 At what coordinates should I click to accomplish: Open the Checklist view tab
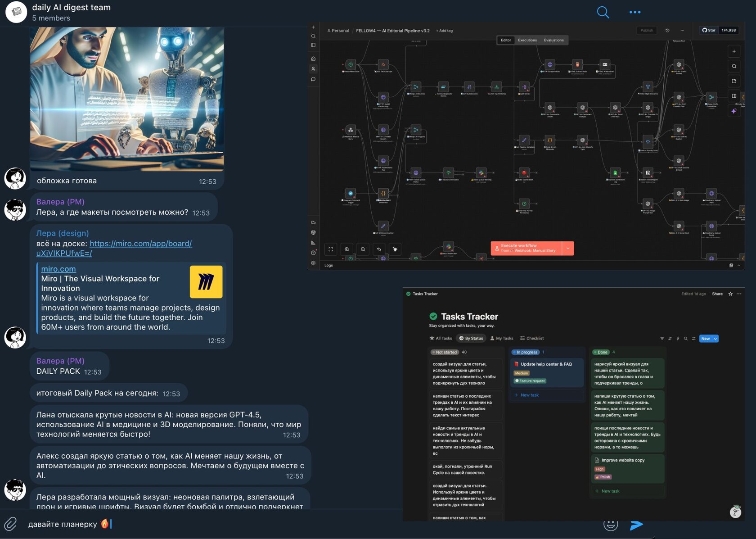point(532,338)
